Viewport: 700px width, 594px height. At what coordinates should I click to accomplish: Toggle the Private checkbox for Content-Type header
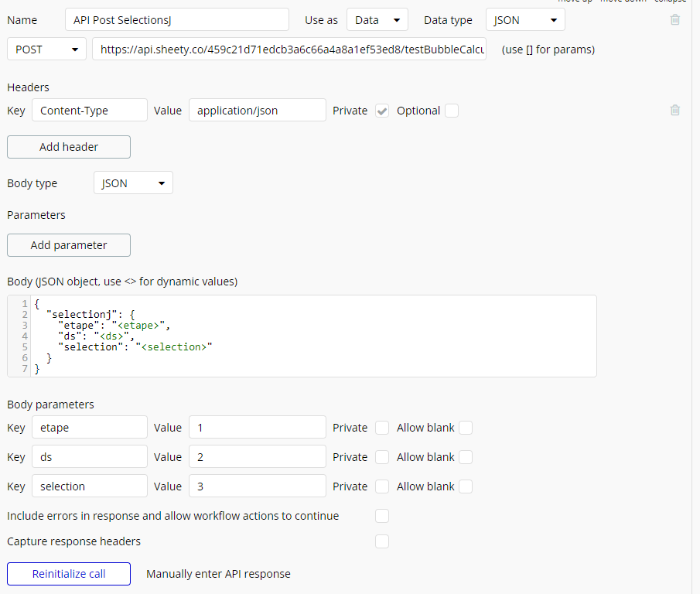pos(382,111)
